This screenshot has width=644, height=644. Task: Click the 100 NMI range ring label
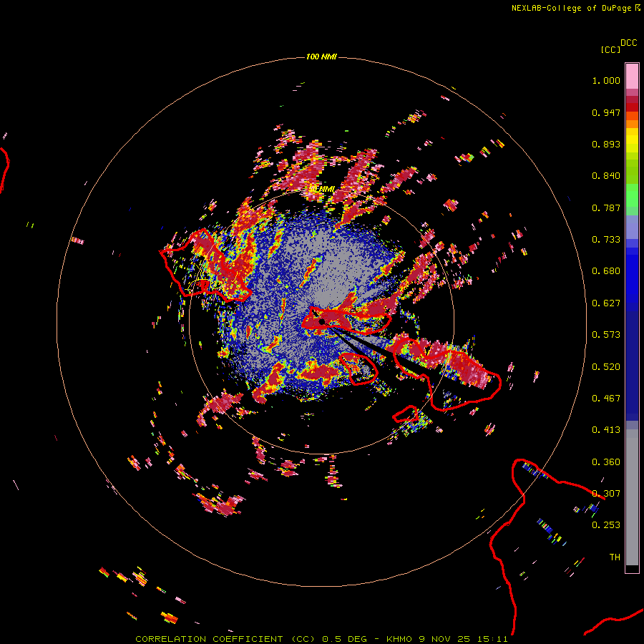tap(321, 57)
